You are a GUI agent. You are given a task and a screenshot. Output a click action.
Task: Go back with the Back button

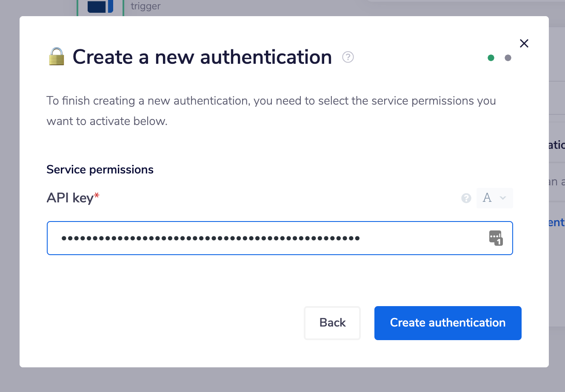332,323
